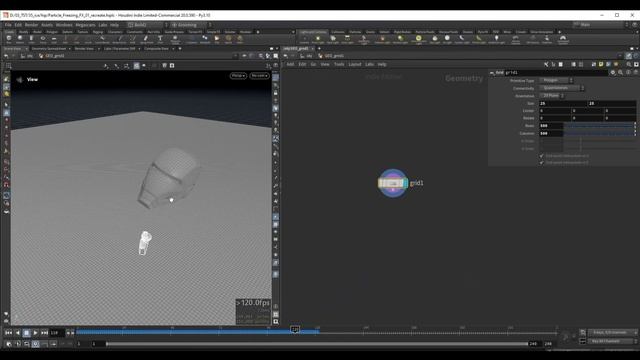Viewport: 640px width, 360px height.
Task: Click the stop playback button
Action: click(27, 333)
